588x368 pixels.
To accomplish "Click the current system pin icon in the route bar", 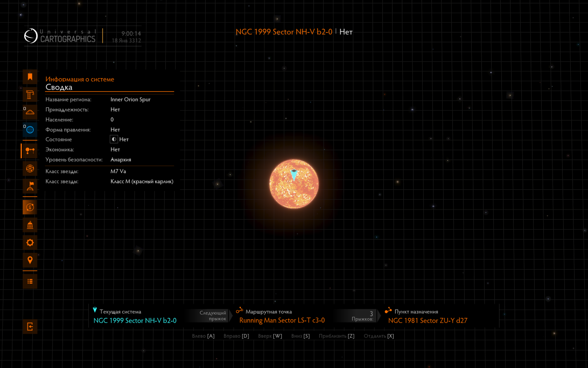I will (x=95, y=310).
